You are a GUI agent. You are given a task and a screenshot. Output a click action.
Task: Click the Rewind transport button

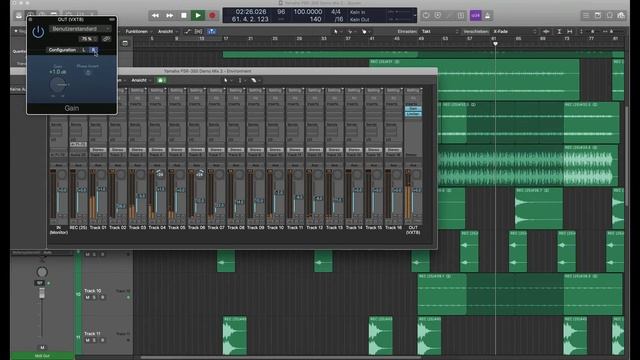click(156, 16)
